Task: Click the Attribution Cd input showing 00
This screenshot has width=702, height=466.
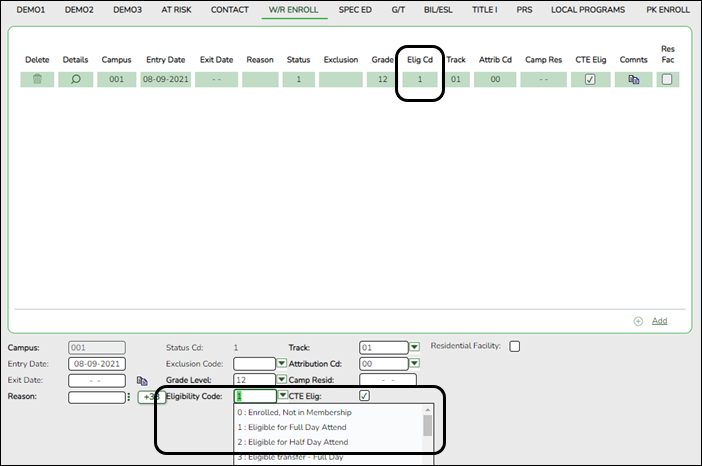Action: tap(384, 363)
